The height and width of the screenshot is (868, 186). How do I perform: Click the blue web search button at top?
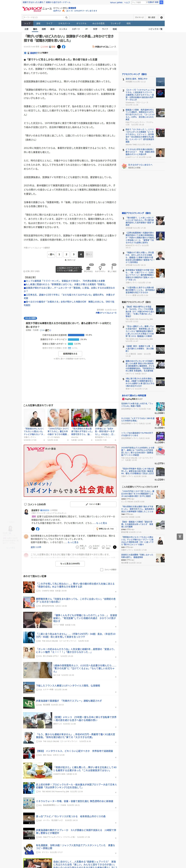point(161,2)
